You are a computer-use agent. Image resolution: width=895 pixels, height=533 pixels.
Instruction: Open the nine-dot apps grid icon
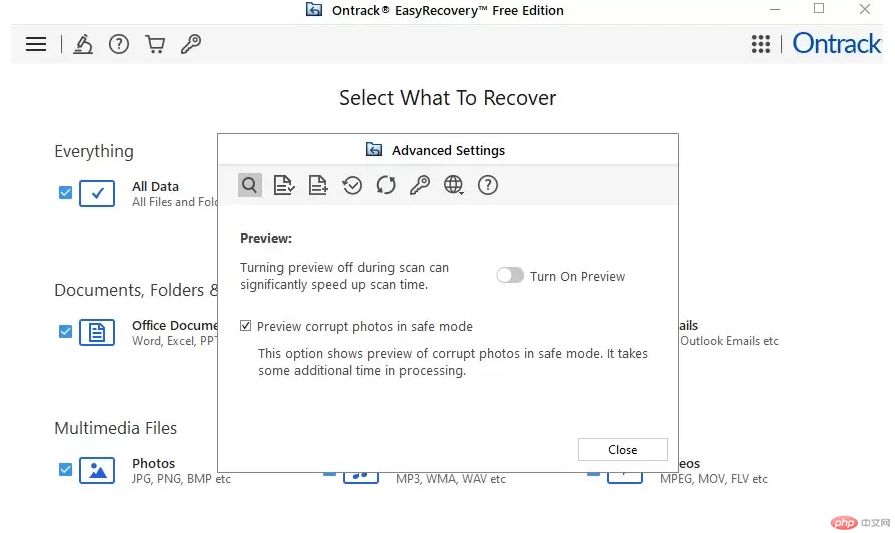tap(761, 44)
